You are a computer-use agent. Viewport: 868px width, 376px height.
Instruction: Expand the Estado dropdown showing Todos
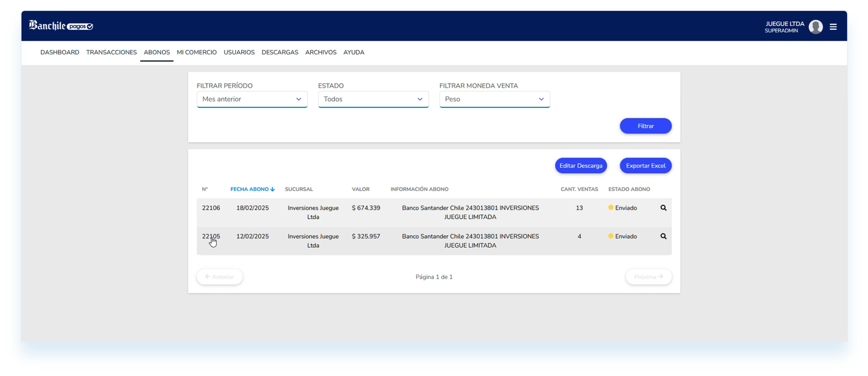(373, 99)
